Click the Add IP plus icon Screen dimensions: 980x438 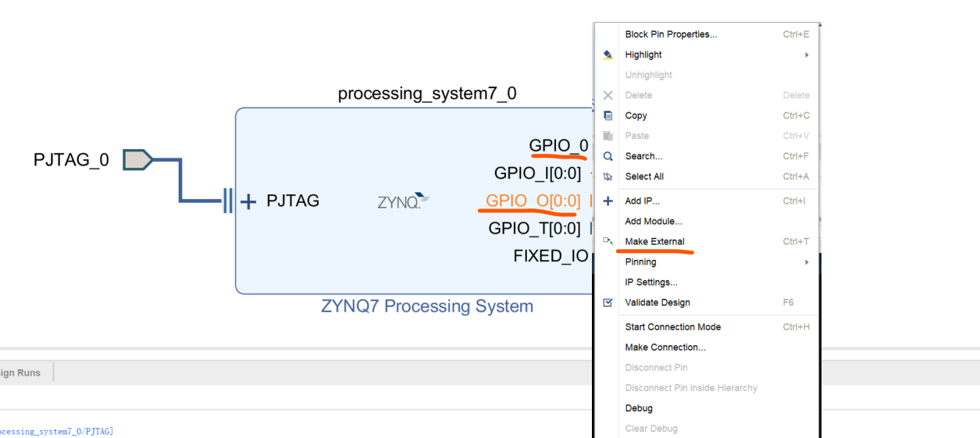tap(608, 201)
